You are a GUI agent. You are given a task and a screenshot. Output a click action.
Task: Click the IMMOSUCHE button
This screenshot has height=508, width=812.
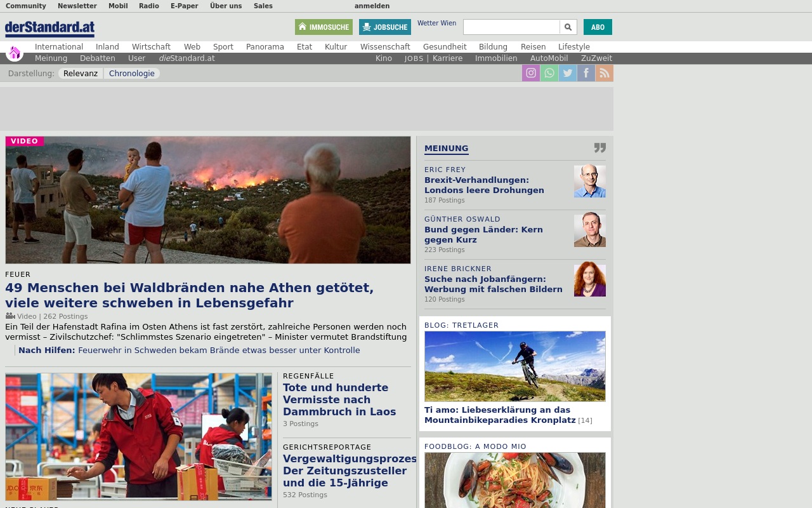coord(324,27)
